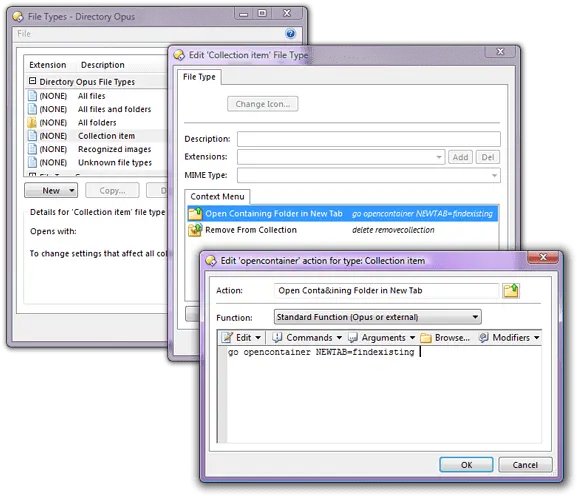Click the Arguments toolbar icon
Viewport: 577px width, 496px height.
pyautogui.click(x=353, y=337)
